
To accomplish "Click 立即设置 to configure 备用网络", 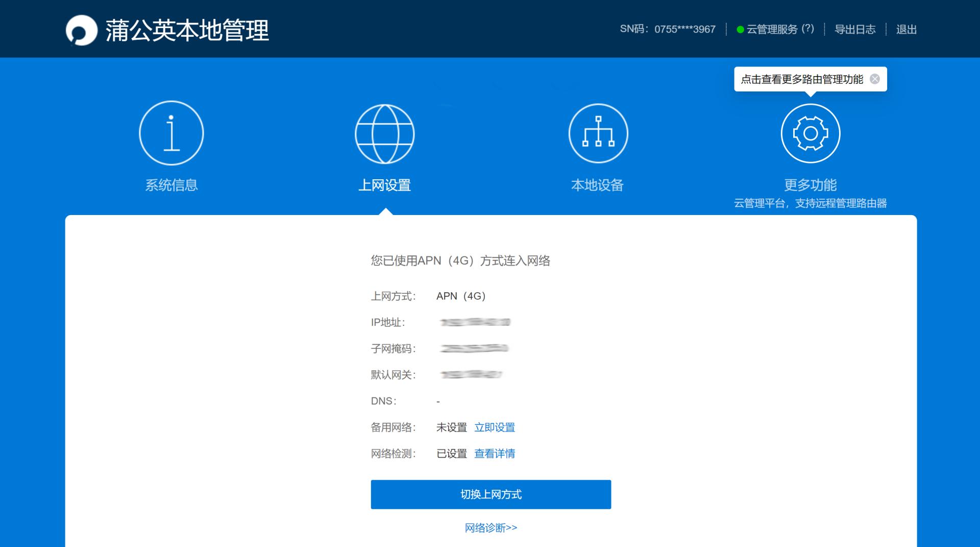I will [x=495, y=427].
